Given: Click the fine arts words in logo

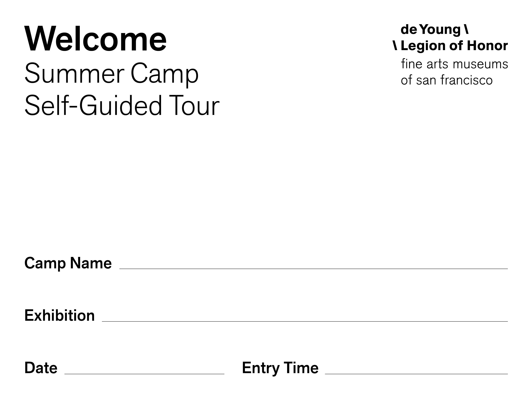Looking at the screenshot, I should tap(425, 64).
